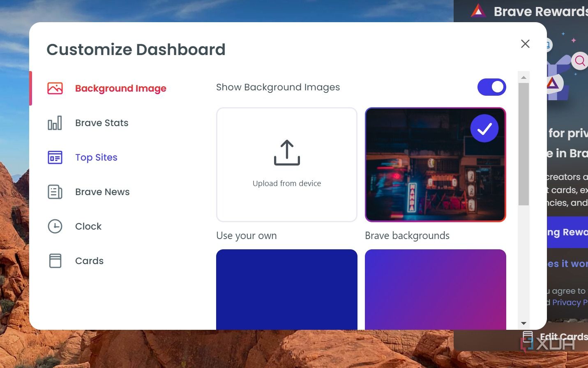Image resolution: width=588 pixels, height=368 pixels.
Task: Click the Brave Rewards heading
Action: click(540, 11)
